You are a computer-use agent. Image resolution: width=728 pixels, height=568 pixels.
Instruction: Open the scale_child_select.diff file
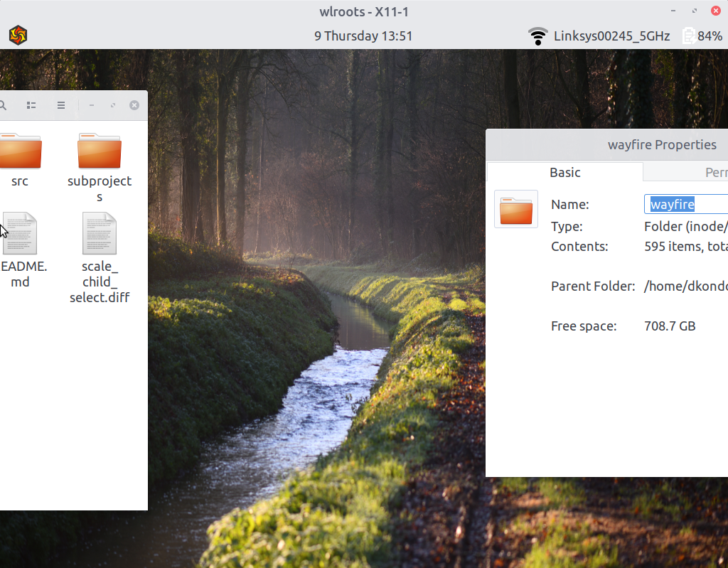click(99, 233)
